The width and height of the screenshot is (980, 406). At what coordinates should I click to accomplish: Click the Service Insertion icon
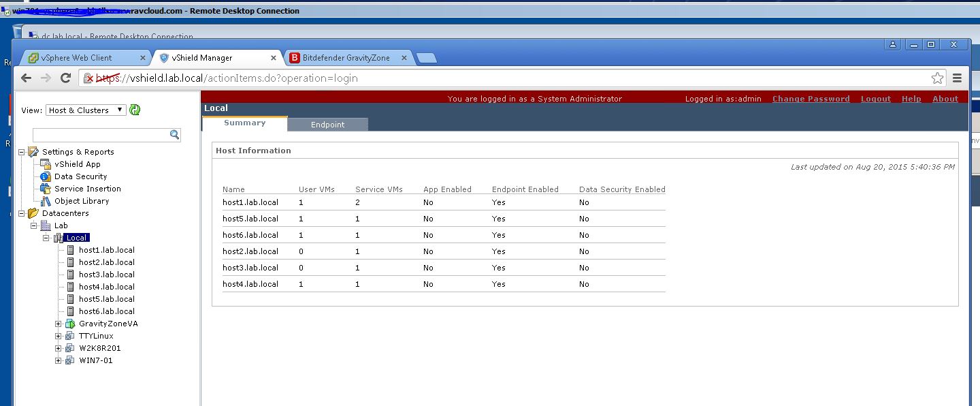pos(46,189)
